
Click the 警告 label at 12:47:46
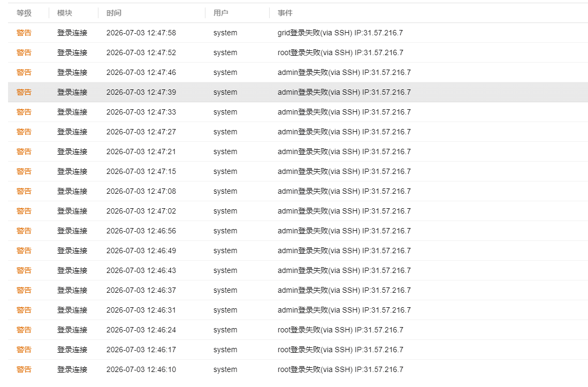pos(24,72)
